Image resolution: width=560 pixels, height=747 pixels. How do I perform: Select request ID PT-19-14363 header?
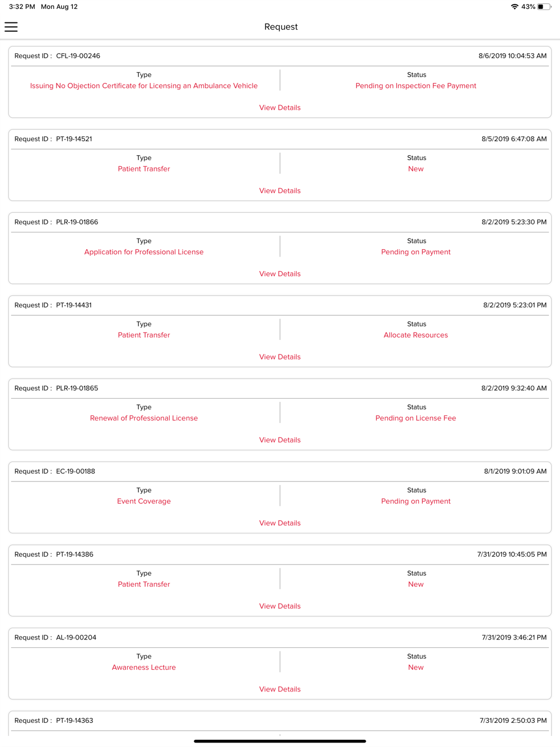coord(74,721)
